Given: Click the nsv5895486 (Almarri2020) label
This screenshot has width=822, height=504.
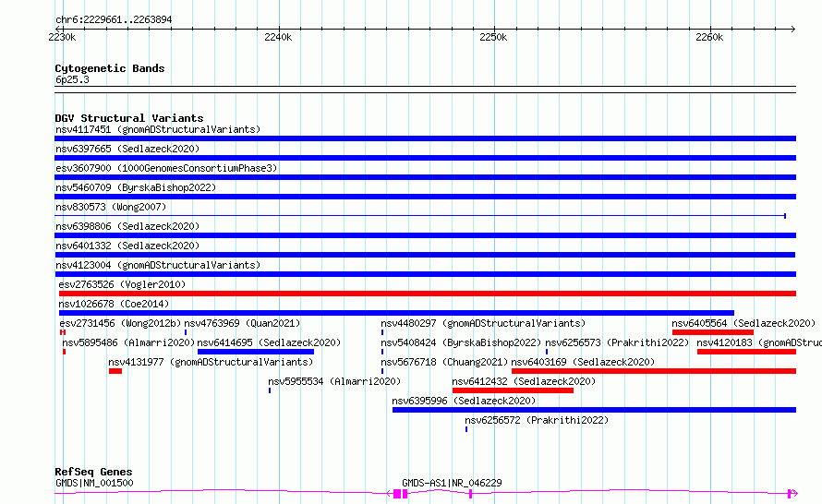Looking at the screenshot, I should point(128,342).
